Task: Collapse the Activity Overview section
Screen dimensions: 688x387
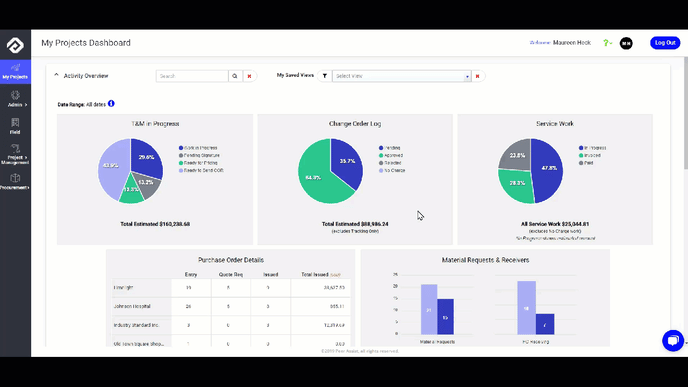Action: click(56, 75)
